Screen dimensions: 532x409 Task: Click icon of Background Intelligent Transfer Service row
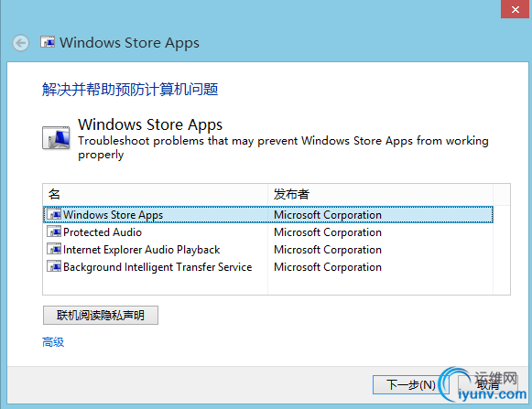[54, 266]
